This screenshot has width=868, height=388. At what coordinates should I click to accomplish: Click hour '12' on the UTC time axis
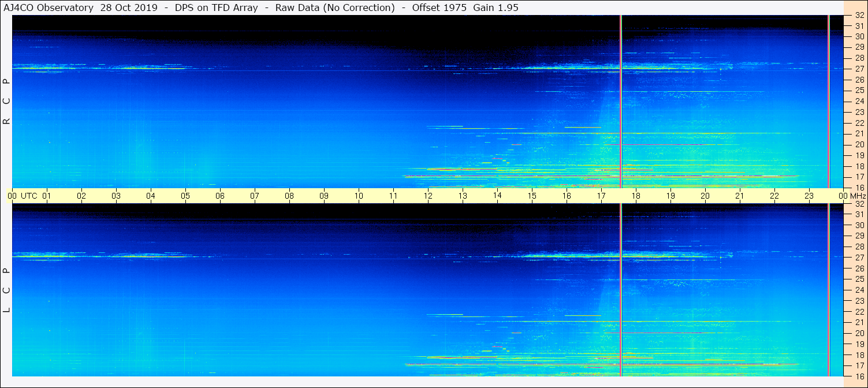(x=428, y=196)
